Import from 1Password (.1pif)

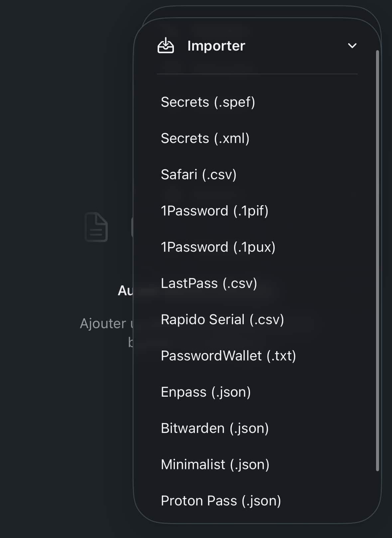pos(215,210)
